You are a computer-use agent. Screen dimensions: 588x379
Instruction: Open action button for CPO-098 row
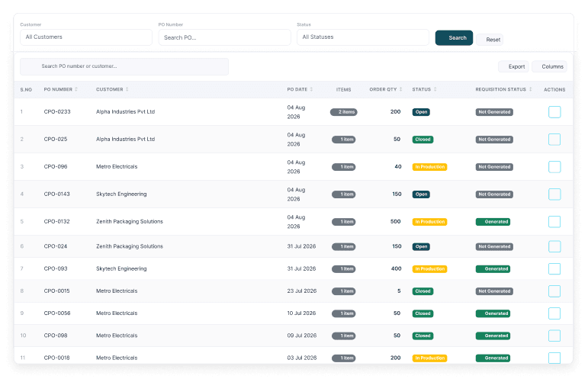554,336
